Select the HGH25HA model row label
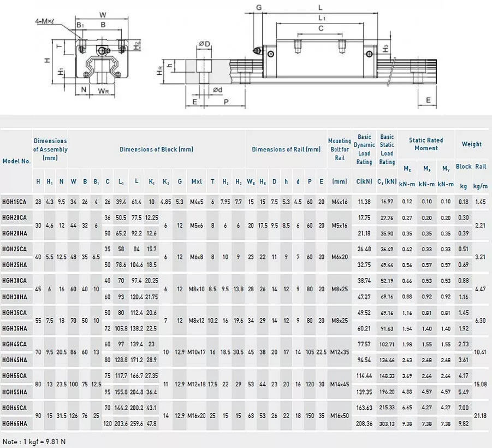 coord(15,264)
